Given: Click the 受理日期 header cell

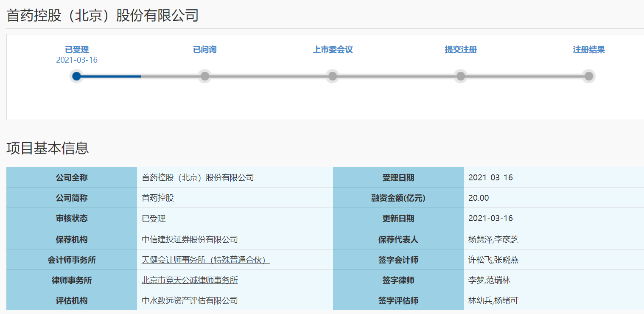Looking at the screenshot, I should [x=398, y=177].
